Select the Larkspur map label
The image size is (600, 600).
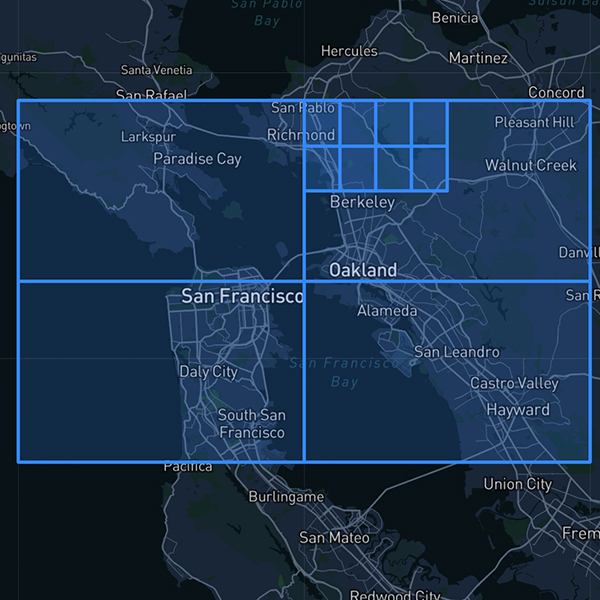(x=148, y=136)
